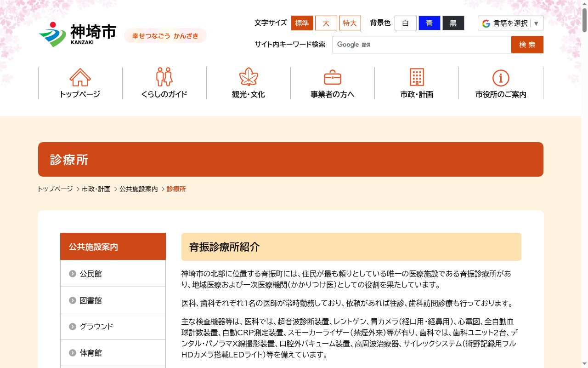Open the 図書館 sidebar item
Viewport: 588px width, 368px height.
(113, 300)
